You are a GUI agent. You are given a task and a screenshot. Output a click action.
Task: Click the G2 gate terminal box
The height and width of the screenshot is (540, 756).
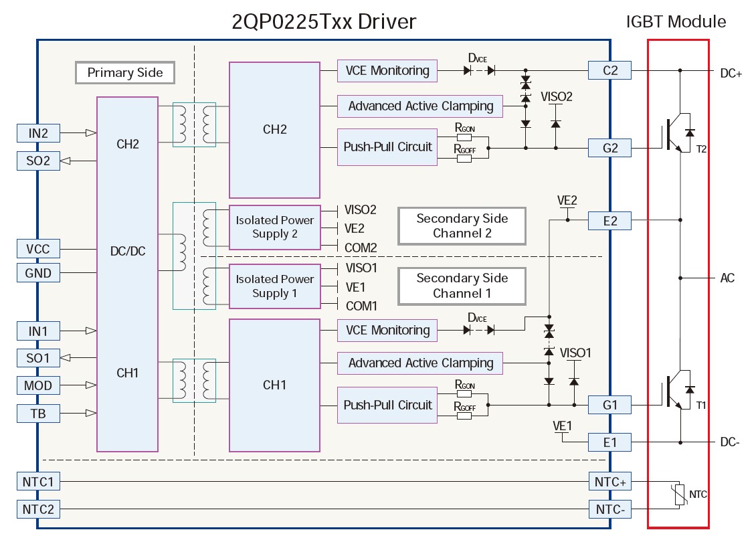click(x=609, y=148)
